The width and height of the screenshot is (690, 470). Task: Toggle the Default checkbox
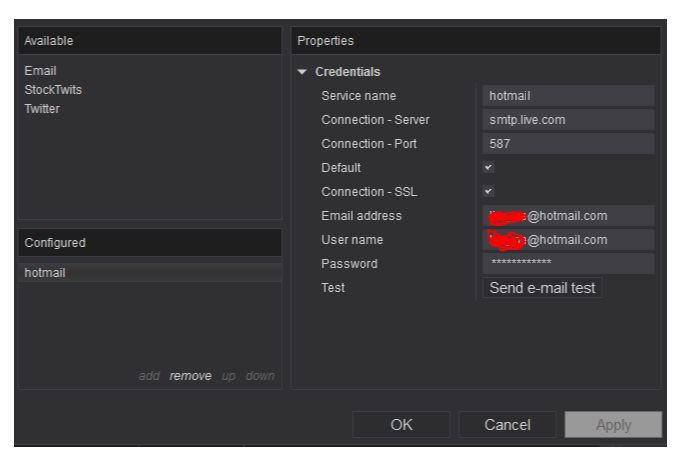click(x=488, y=167)
